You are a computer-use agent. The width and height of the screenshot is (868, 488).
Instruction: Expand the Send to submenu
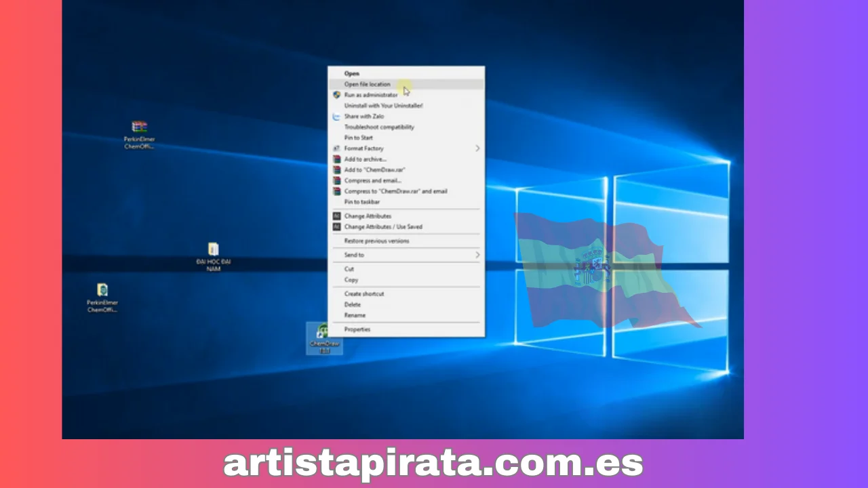point(406,255)
